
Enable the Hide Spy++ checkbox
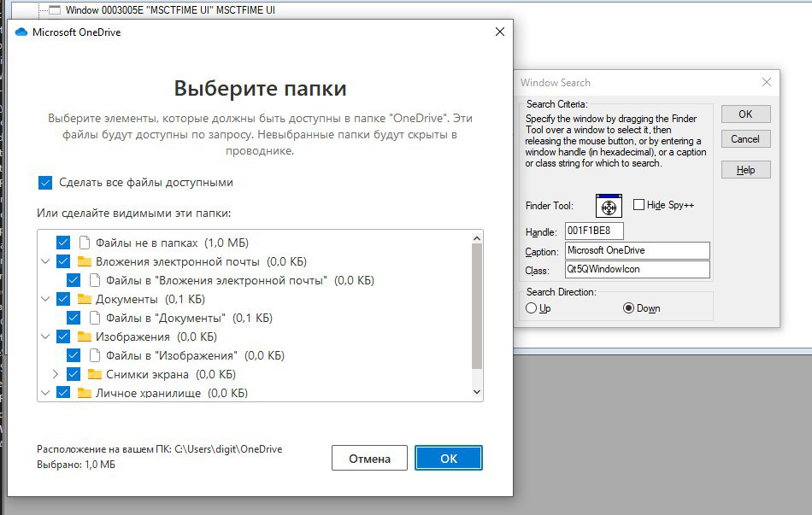[x=639, y=205]
